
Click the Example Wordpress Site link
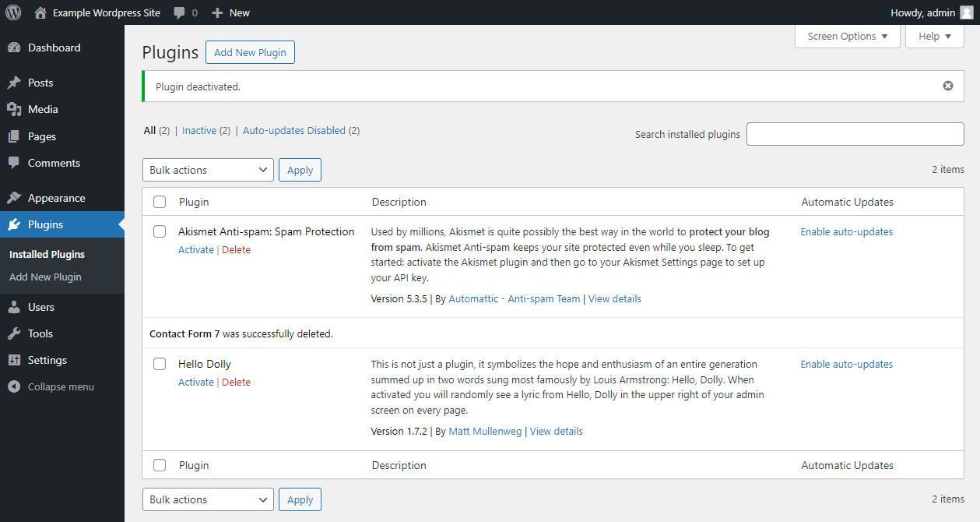107,12
